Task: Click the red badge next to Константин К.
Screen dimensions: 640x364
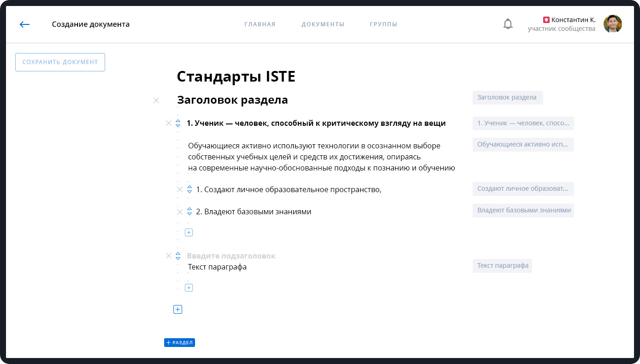Action: coord(546,20)
